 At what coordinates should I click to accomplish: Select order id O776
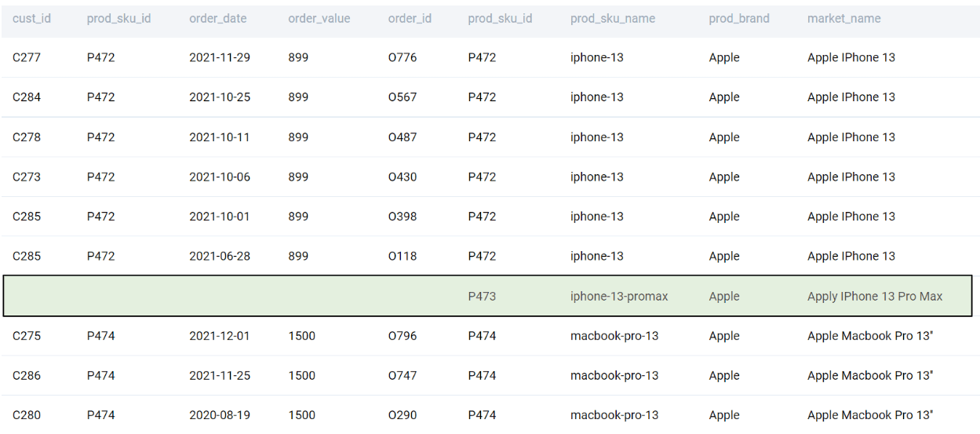403,57
